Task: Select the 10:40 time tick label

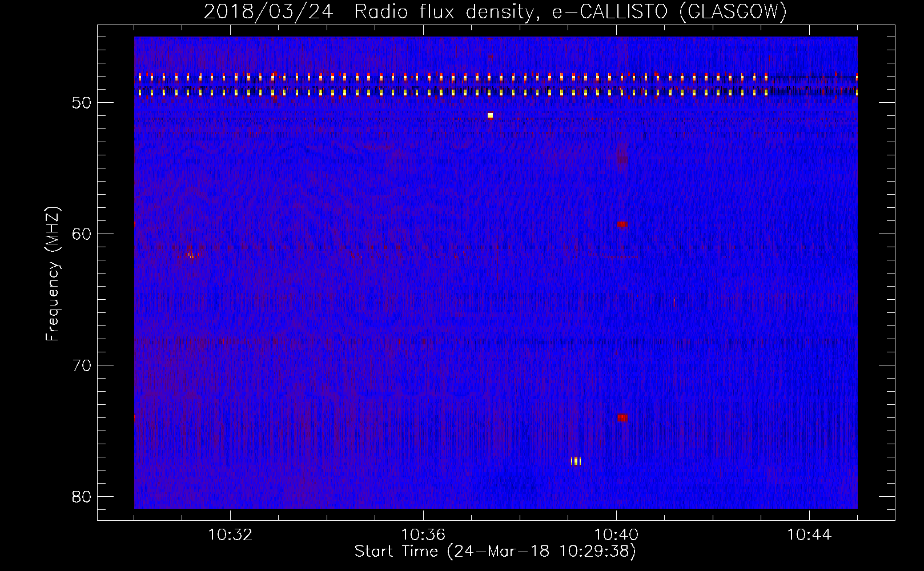Action: pos(616,535)
